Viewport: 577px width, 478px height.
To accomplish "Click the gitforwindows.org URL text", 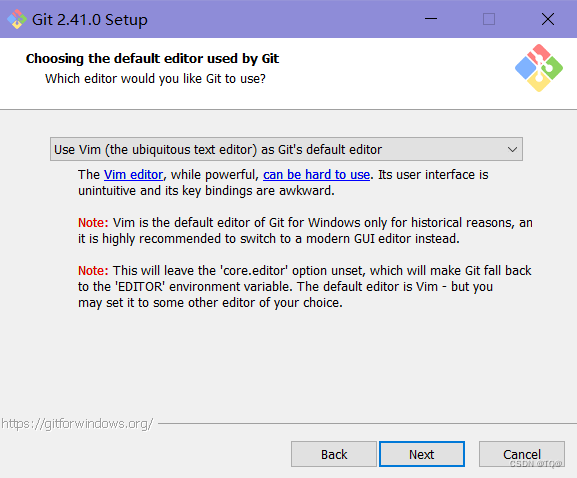I will pyautogui.click(x=77, y=424).
